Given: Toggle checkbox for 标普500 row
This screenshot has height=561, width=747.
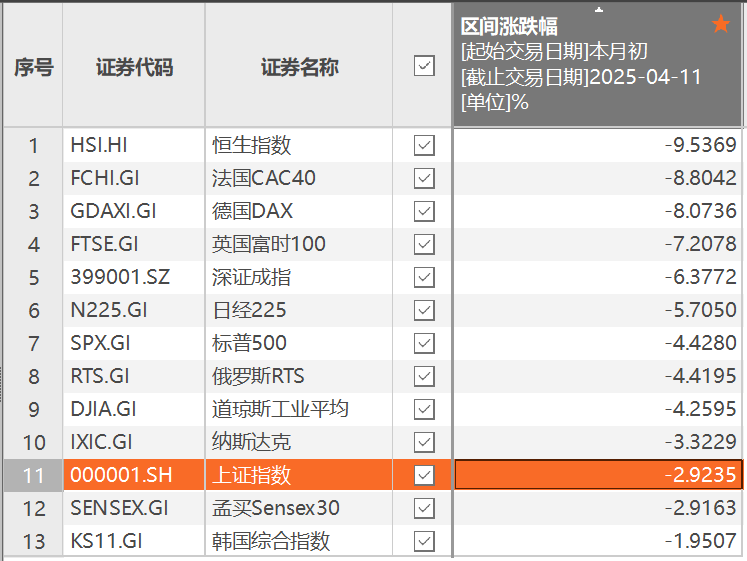Looking at the screenshot, I should coord(424,343).
